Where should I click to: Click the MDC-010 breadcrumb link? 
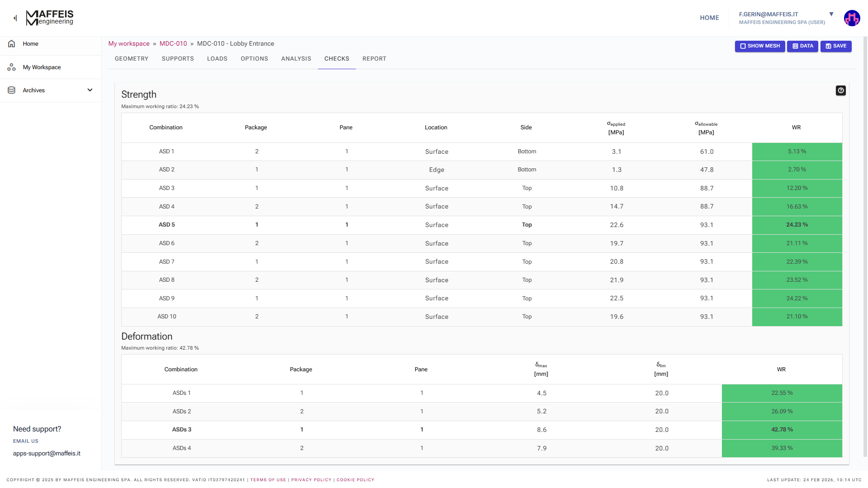pos(173,44)
